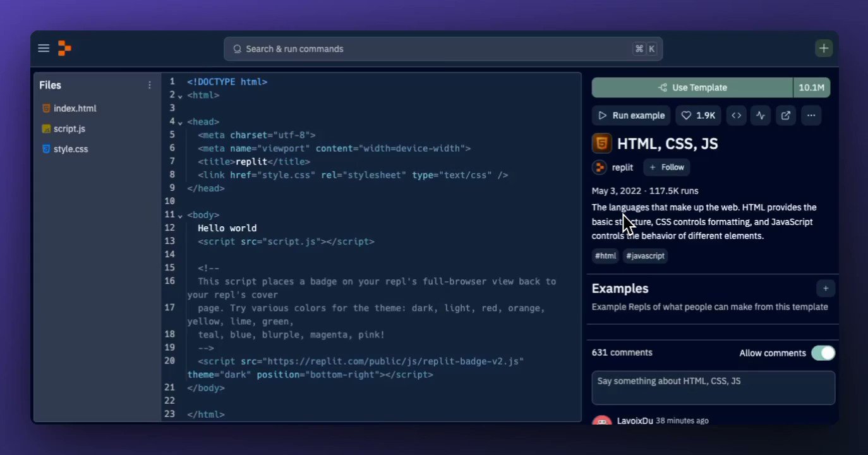868x455 pixels.
Task: Click the Run example button
Action: 631,116
